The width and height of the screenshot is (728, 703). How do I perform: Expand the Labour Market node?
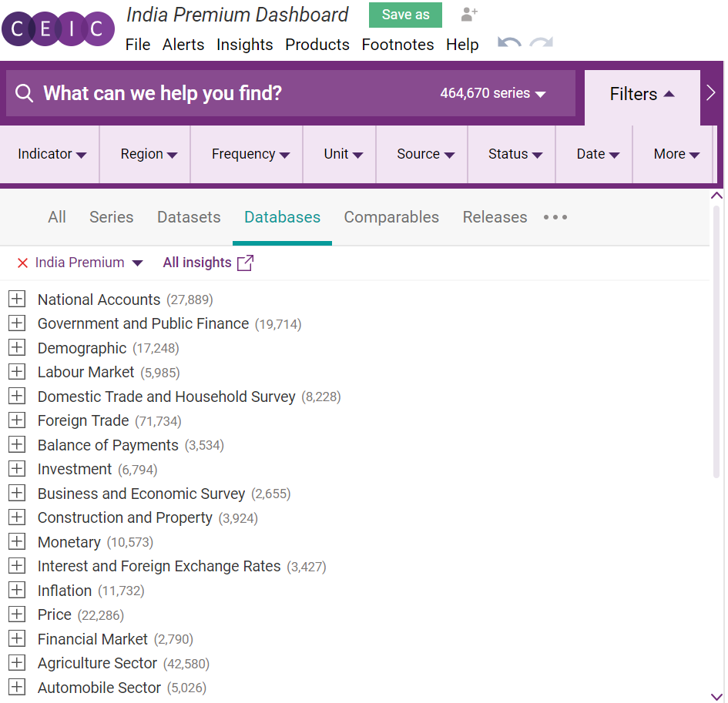click(17, 372)
